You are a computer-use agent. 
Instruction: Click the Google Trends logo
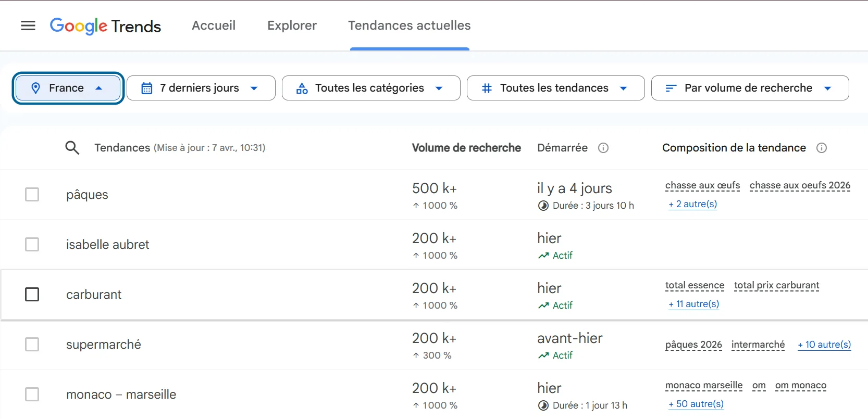[x=105, y=26]
